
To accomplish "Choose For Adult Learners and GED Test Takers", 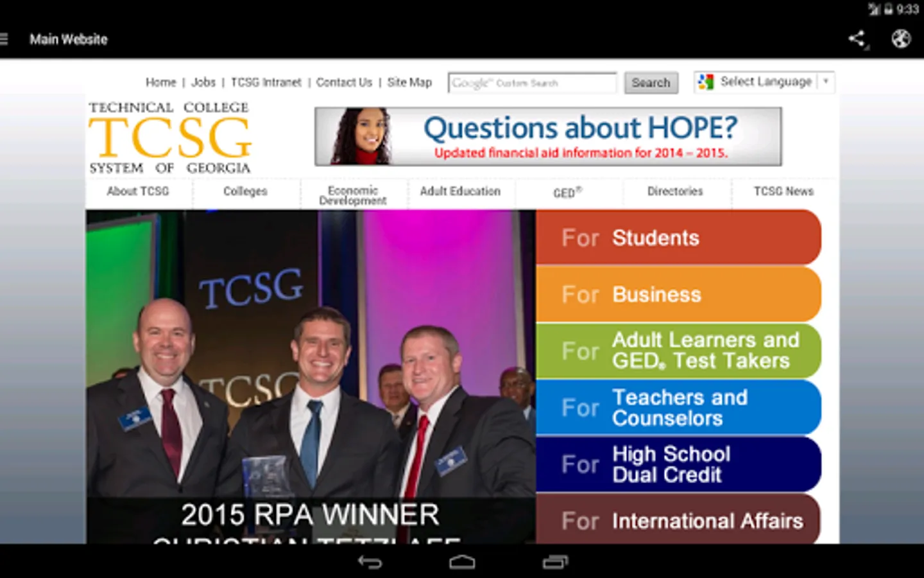I will tap(678, 351).
